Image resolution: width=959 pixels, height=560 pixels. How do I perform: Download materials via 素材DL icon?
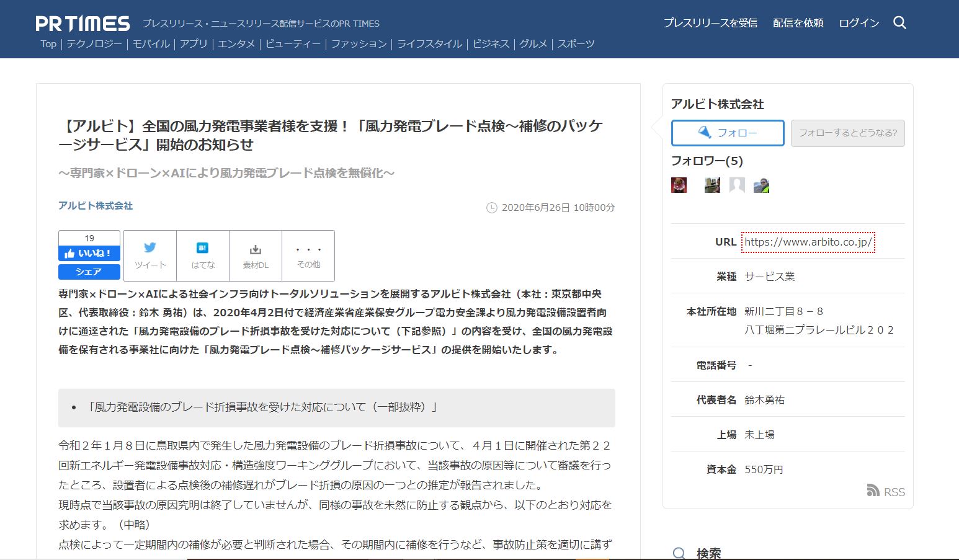click(256, 256)
